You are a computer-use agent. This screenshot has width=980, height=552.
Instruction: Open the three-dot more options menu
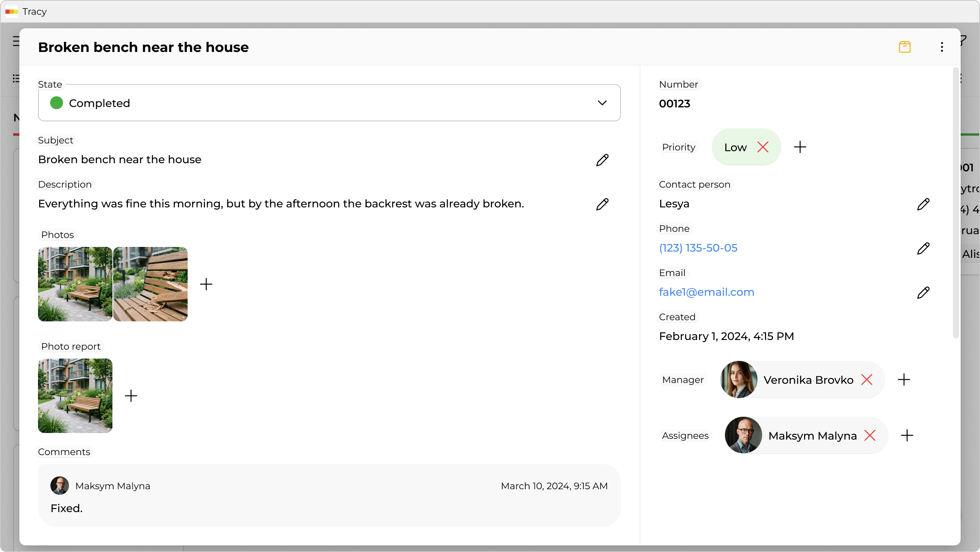(942, 47)
